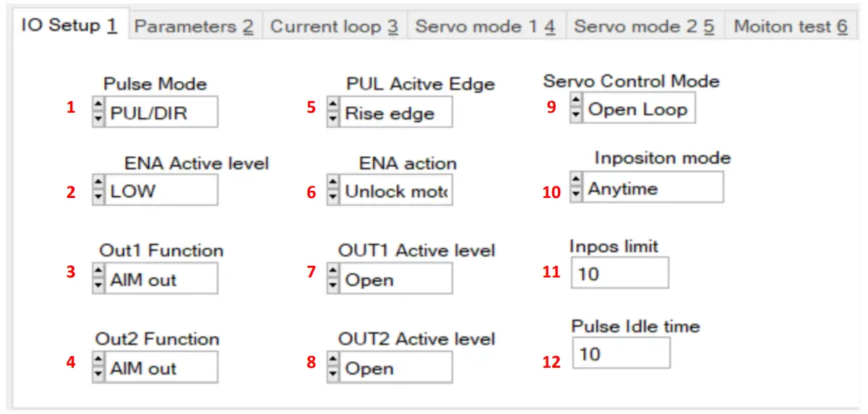Go to Servo mode 2 tab

(644, 27)
